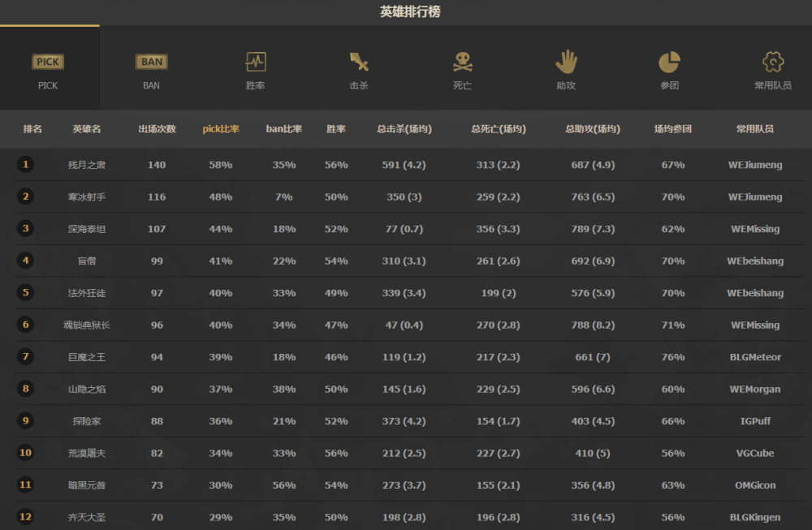812x530 pixels.
Task: Open the 击杀 kills sword icon
Action: click(359, 62)
